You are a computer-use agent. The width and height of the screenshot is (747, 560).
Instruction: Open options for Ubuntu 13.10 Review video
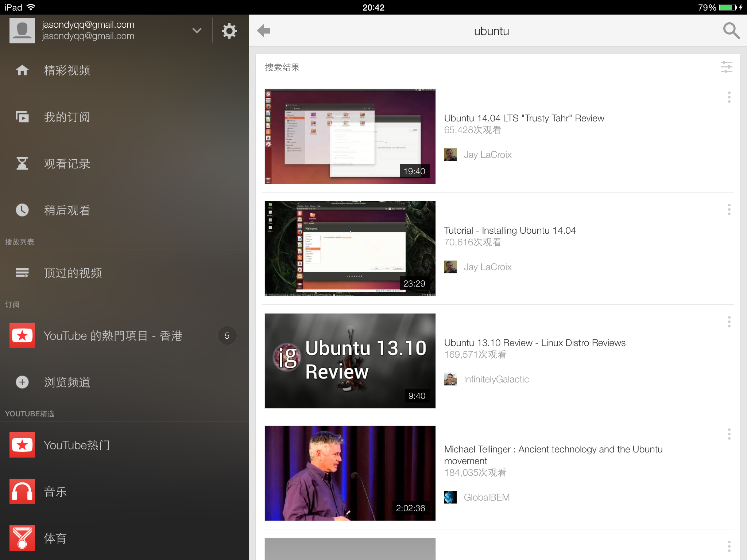click(x=729, y=322)
